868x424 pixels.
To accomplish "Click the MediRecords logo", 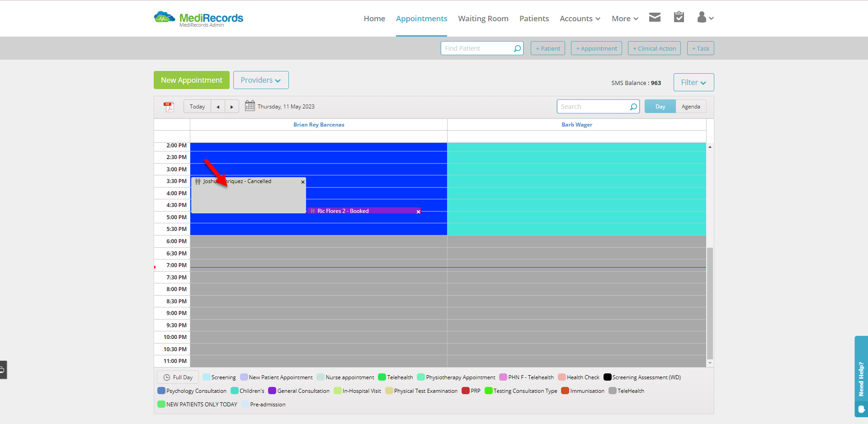I will pyautogui.click(x=198, y=19).
